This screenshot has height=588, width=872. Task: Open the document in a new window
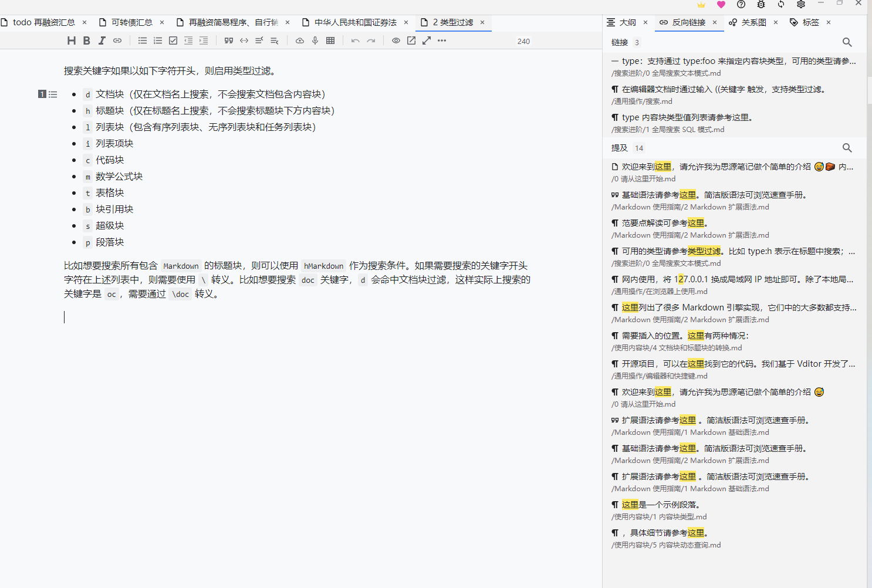411,40
